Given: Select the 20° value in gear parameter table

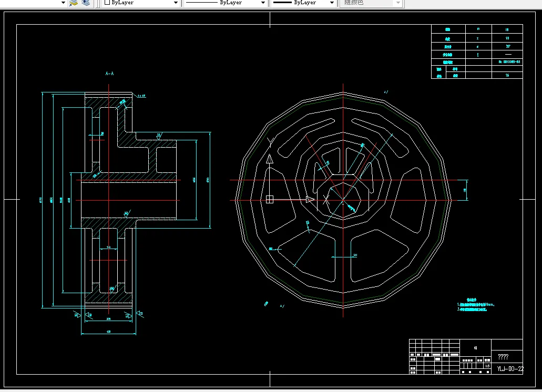Looking at the screenshot, I should (508, 46).
